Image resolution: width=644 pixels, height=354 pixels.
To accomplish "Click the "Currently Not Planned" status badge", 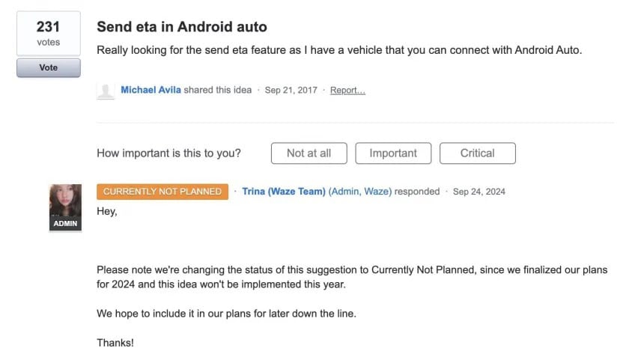I will click(x=162, y=192).
